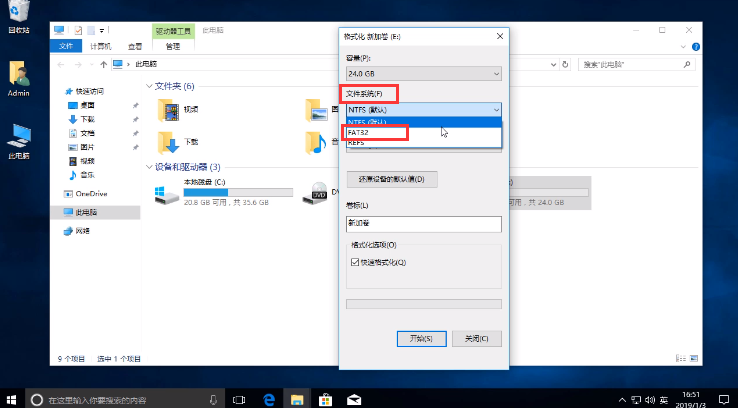The height and width of the screenshot is (408, 738).
Task: Open the Admin user folder icon
Action: point(18,74)
